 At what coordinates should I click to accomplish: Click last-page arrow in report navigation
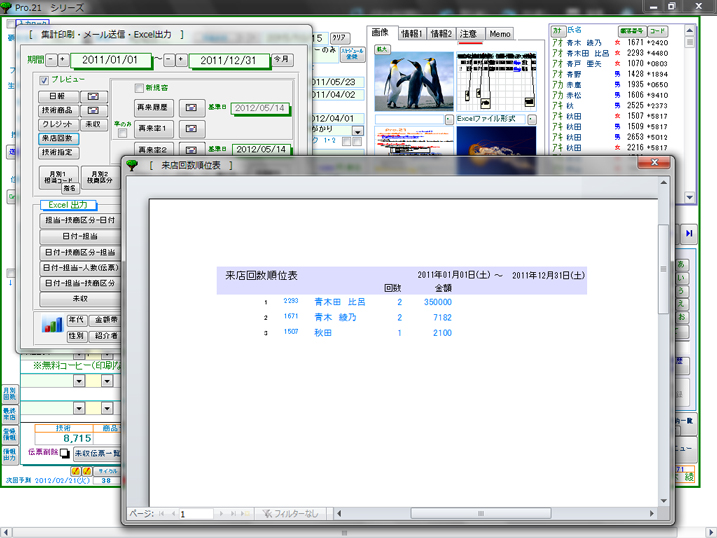[234, 514]
